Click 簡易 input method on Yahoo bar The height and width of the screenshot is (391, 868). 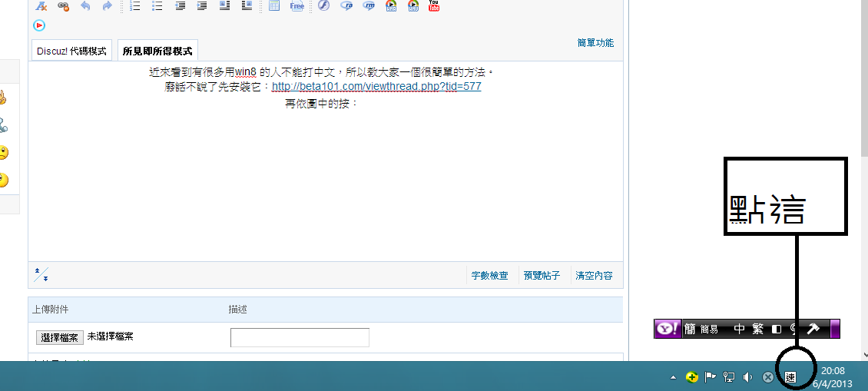point(709,330)
